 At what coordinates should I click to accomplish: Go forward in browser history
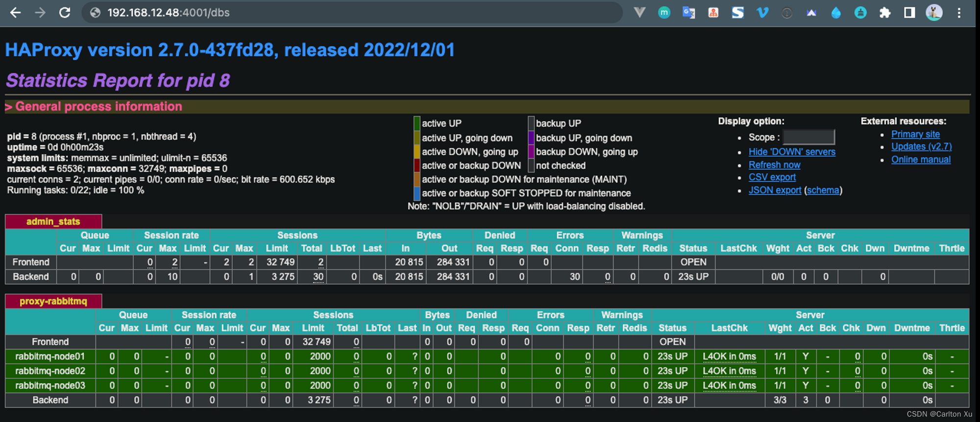[40, 13]
